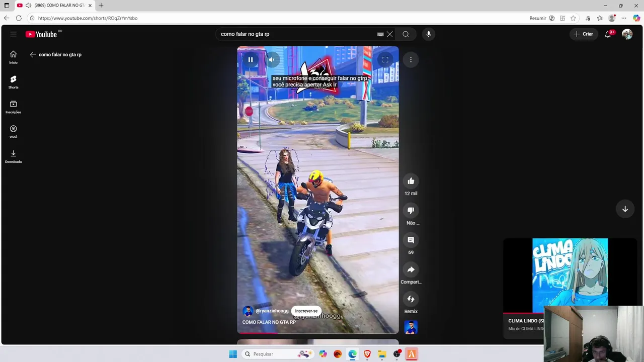Open the on-screen keyboard icon in search box
The width and height of the screenshot is (644, 362).
[380, 34]
